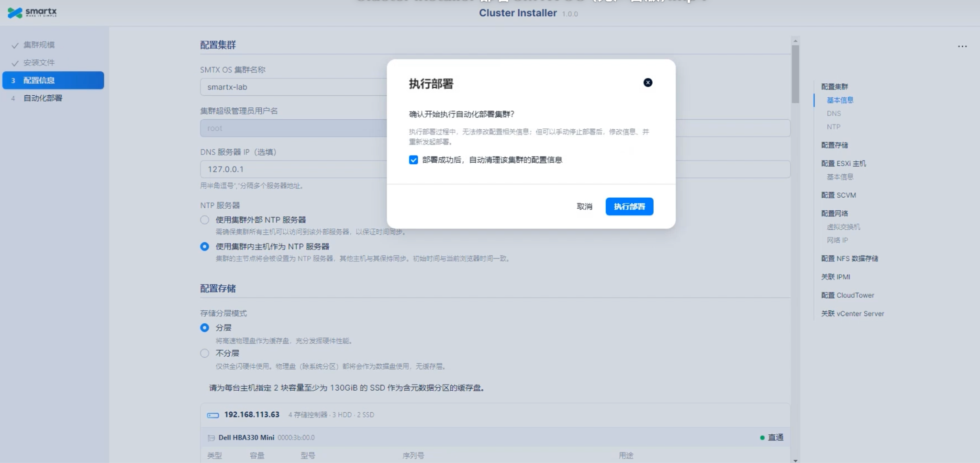980x463 pixels.
Task: Close the 执行部署 dialog with X icon
Action: coord(647,83)
